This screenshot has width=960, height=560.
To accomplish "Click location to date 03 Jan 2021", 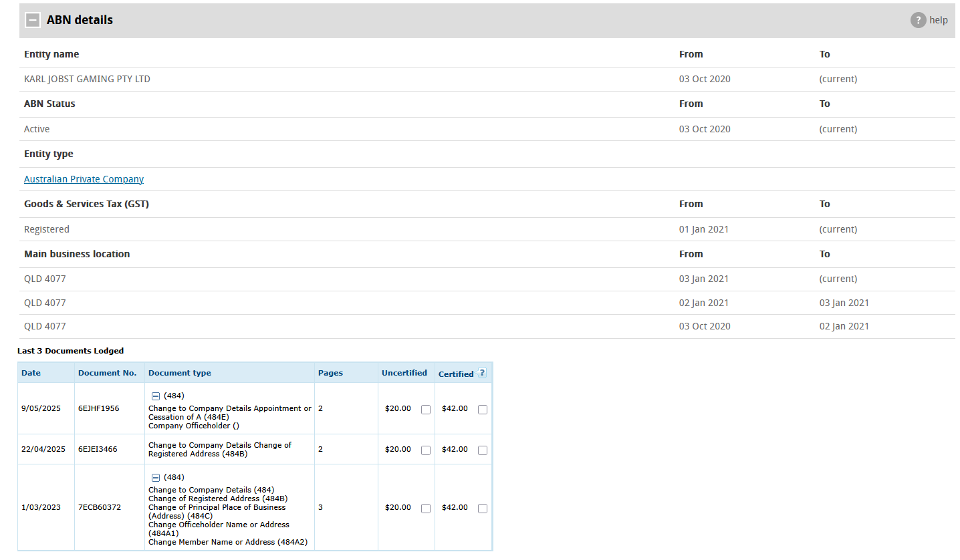I will coord(844,303).
